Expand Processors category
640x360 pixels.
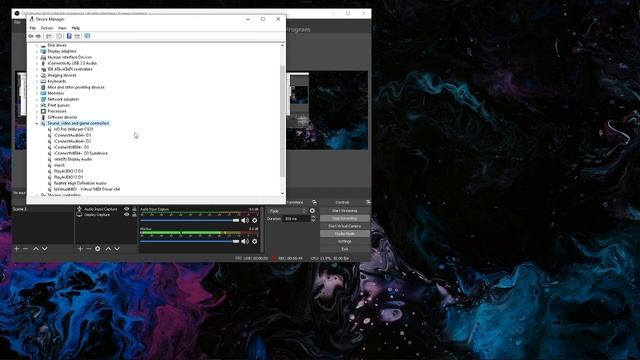(37, 111)
